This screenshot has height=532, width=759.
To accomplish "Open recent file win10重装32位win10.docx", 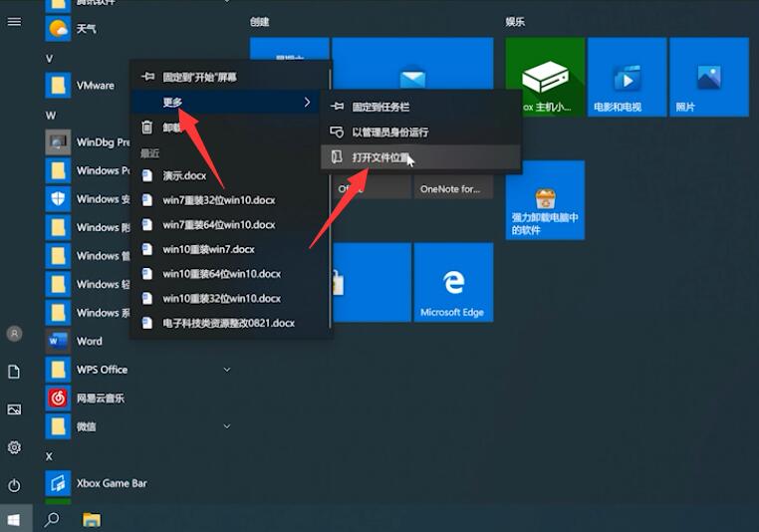I will pyautogui.click(x=230, y=299).
